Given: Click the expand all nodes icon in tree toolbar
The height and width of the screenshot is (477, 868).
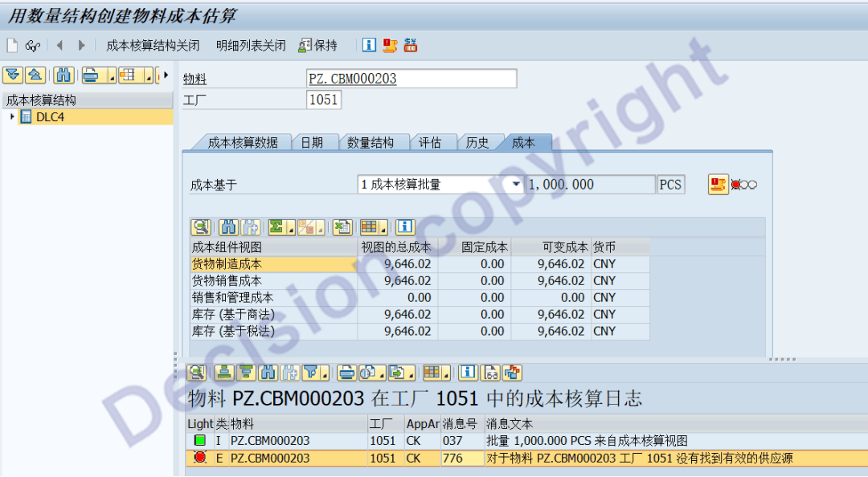Looking at the screenshot, I should coord(12,75).
